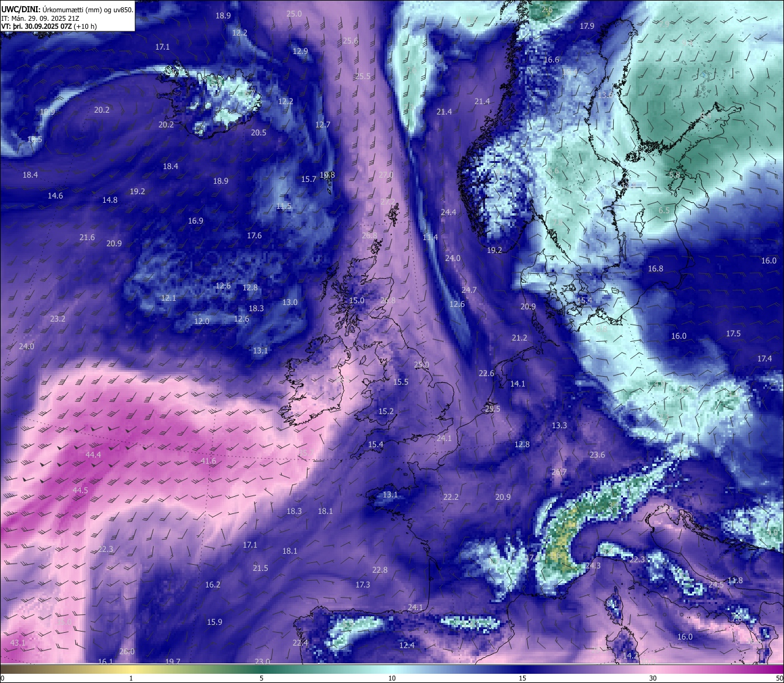Click the 'UWC/DINI' title text
The width and height of the screenshot is (784, 683).
pos(20,9)
